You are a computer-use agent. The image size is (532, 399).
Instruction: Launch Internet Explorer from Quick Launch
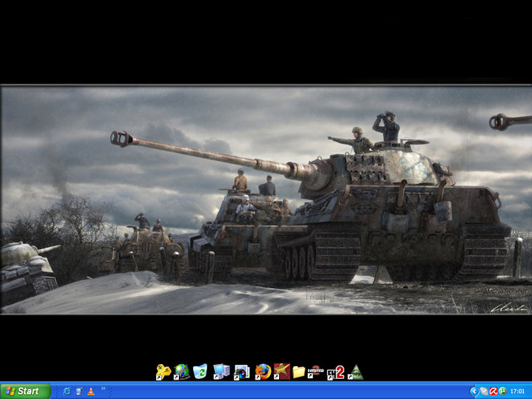67,391
